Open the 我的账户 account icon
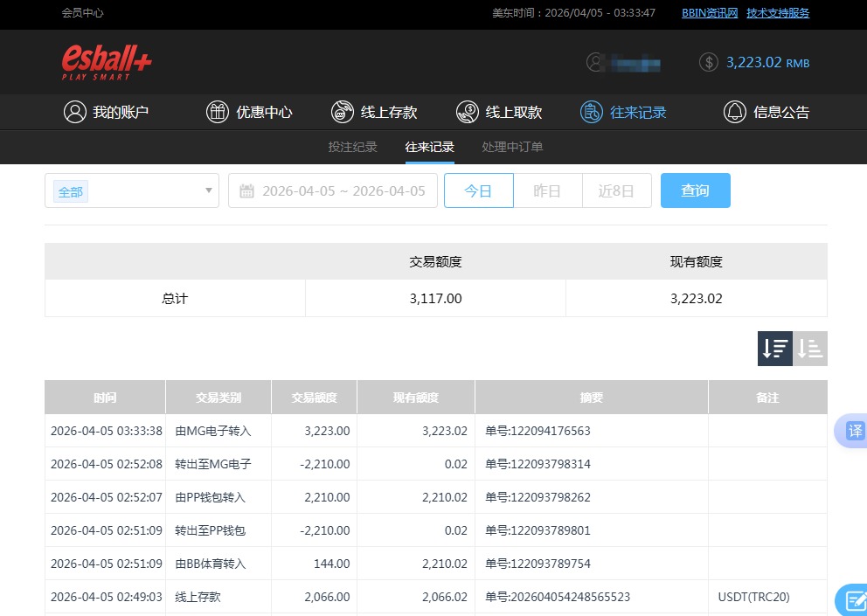This screenshot has height=616, width=867. [x=74, y=112]
